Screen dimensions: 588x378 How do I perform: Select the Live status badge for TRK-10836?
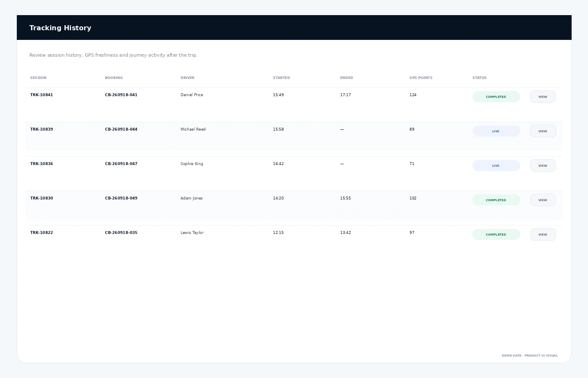(496, 165)
